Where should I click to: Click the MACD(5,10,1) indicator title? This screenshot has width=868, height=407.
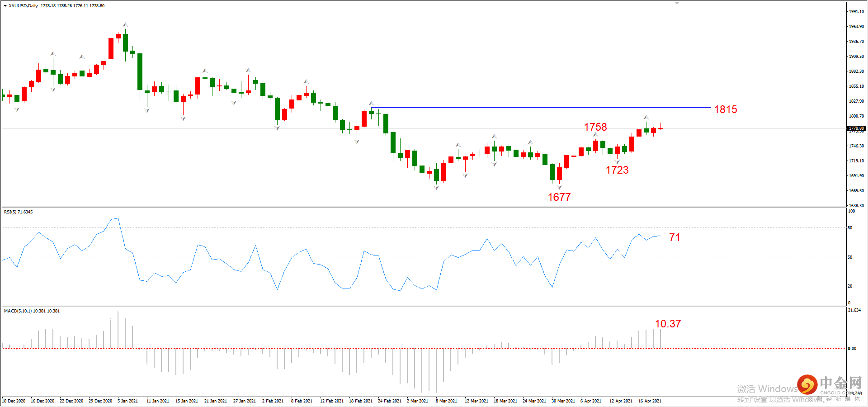(x=32, y=311)
